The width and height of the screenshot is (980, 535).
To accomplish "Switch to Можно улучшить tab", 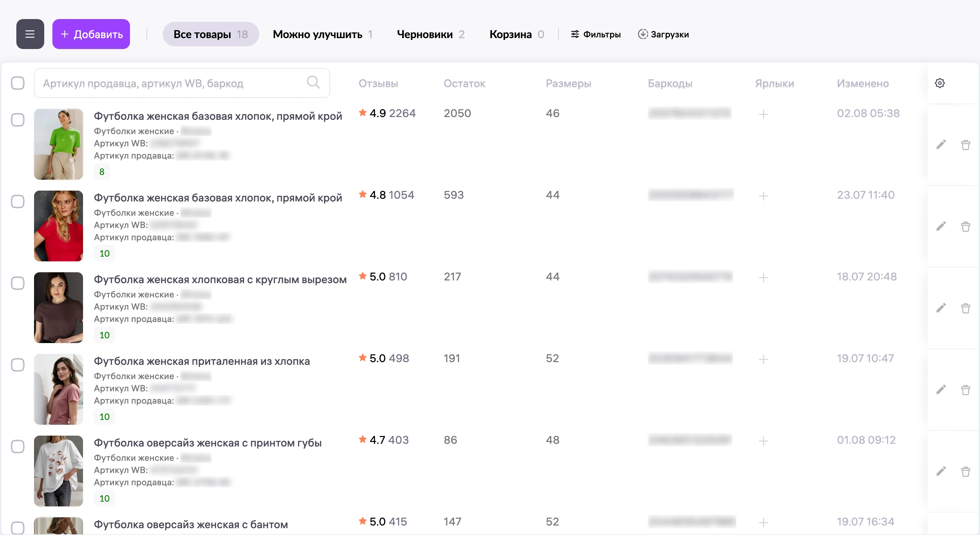I will [323, 34].
